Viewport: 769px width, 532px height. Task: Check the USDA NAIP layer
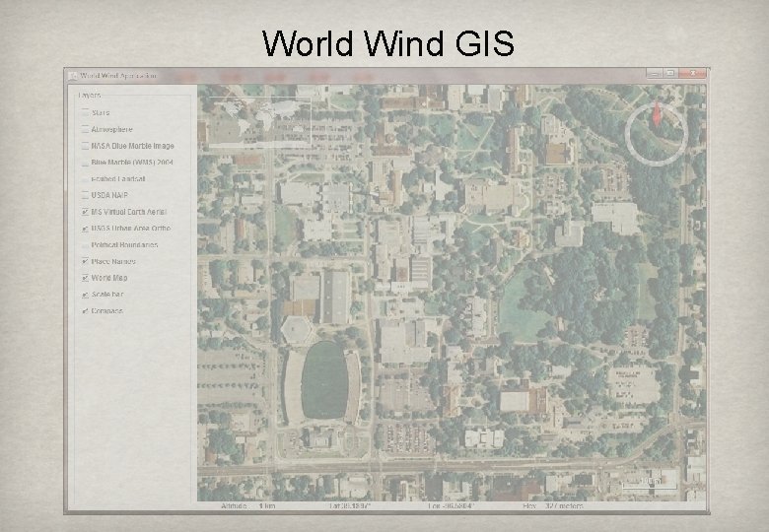[86, 195]
